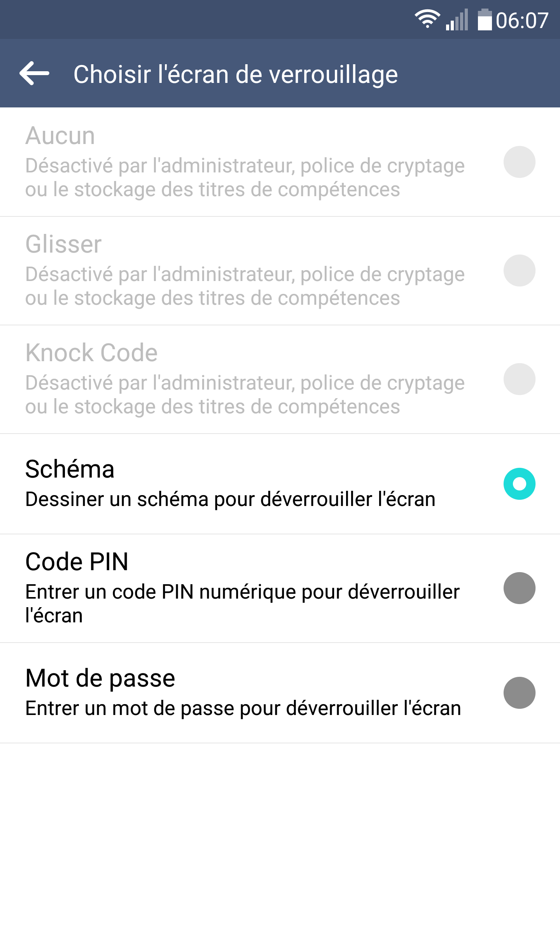Tap the 06:07 clock in status bar
The image size is (560, 931).
(x=522, y=20)
